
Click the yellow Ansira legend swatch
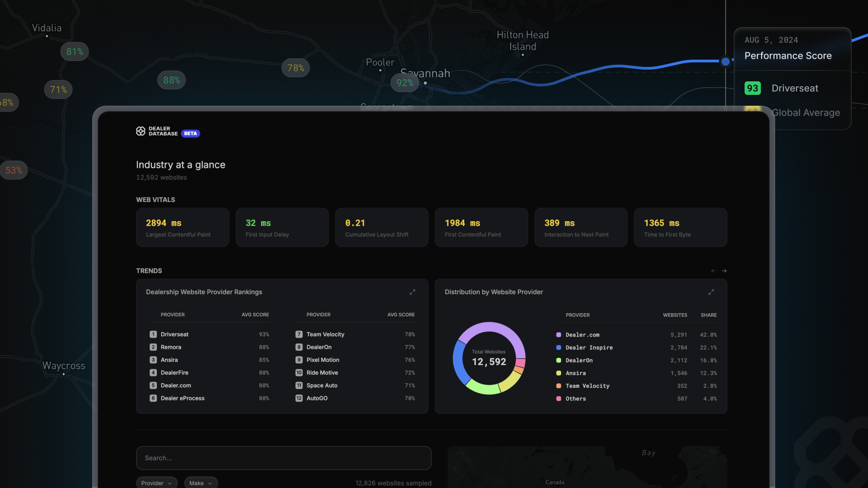coord(559,373)
